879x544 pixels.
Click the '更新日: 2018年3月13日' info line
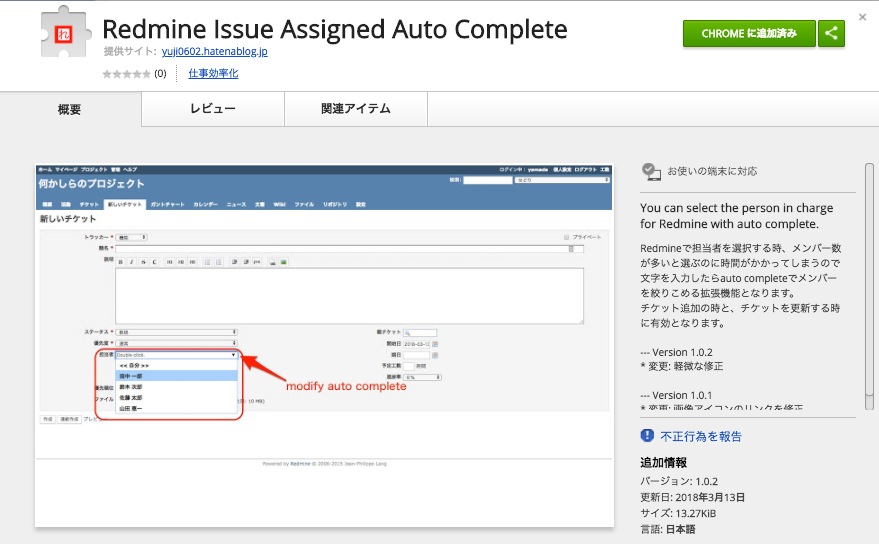tap(692, 497)
